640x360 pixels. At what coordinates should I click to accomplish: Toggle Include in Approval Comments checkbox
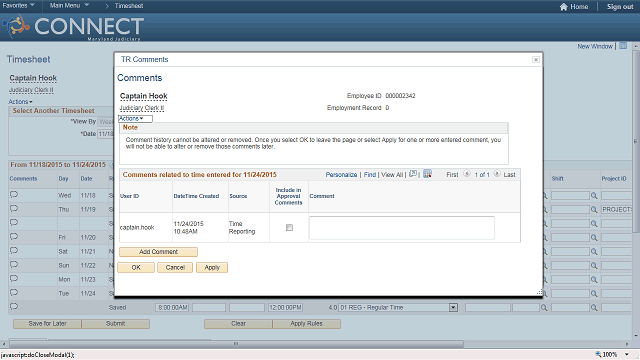click(x=289, y=228)
